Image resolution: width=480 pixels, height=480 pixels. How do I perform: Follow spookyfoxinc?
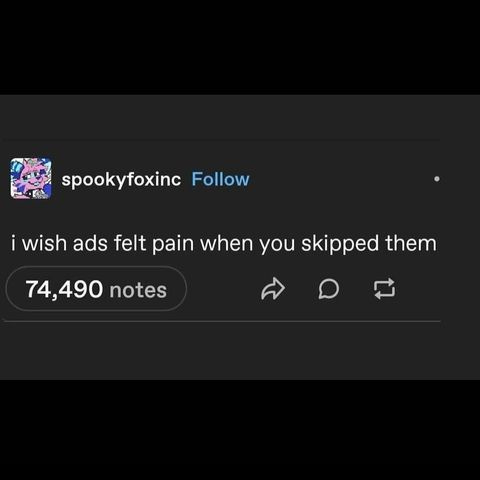pyautogui.click(x=220, y=179)
